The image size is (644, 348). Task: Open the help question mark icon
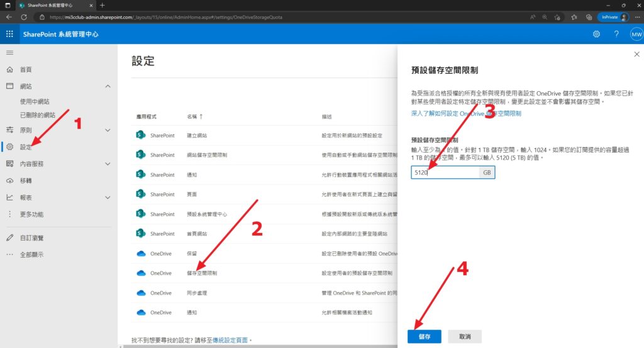pyautogui.click(x=616, y=34)
